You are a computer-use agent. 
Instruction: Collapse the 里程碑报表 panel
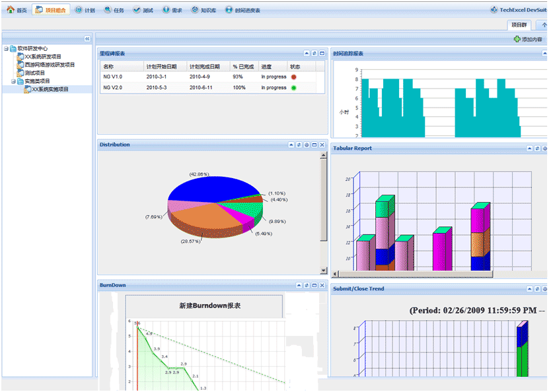click(x=307, y=53)
